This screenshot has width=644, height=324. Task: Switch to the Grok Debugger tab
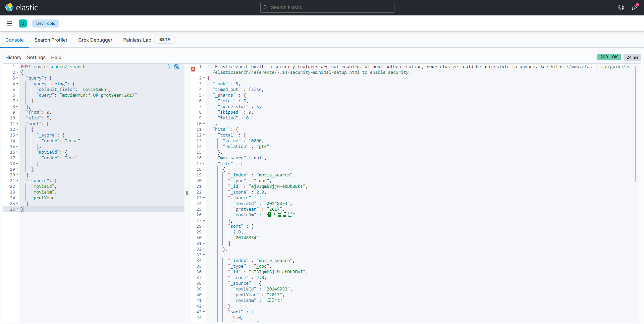click(x=95, y=40)
